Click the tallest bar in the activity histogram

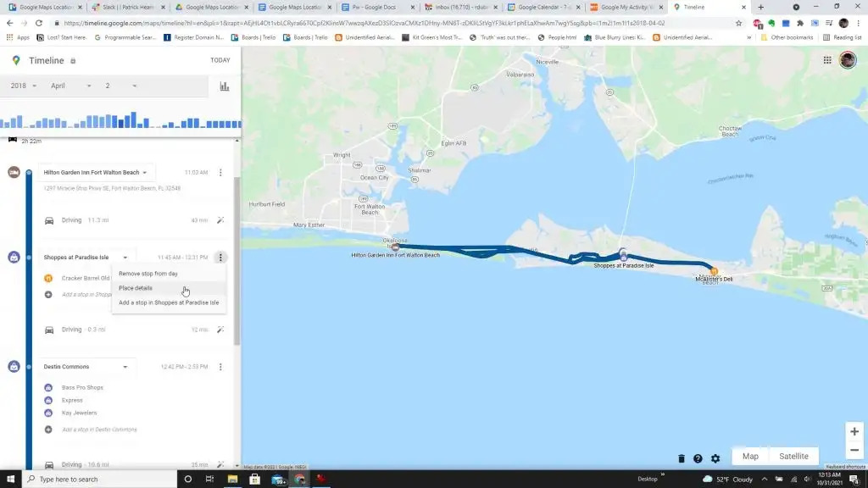click(x=133, y=120)
